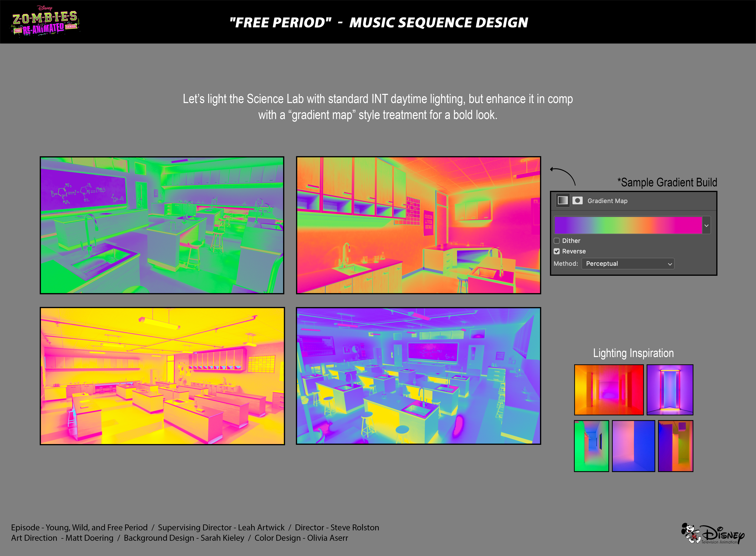Click the Gradient Map panel title

point(607,201)
